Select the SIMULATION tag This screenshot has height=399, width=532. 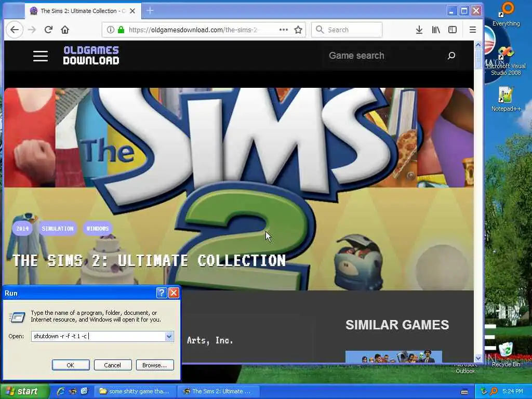point(58,229)
